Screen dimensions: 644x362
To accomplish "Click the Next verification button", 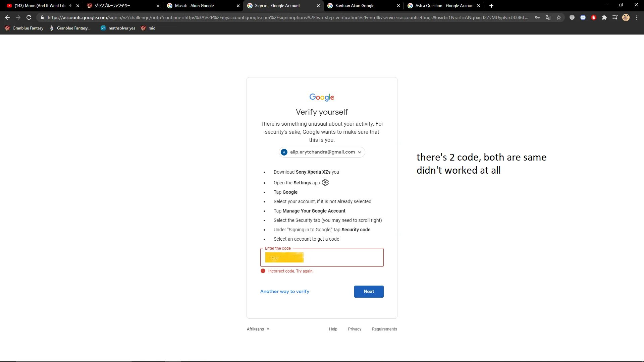I will click(x=369, y=291).
